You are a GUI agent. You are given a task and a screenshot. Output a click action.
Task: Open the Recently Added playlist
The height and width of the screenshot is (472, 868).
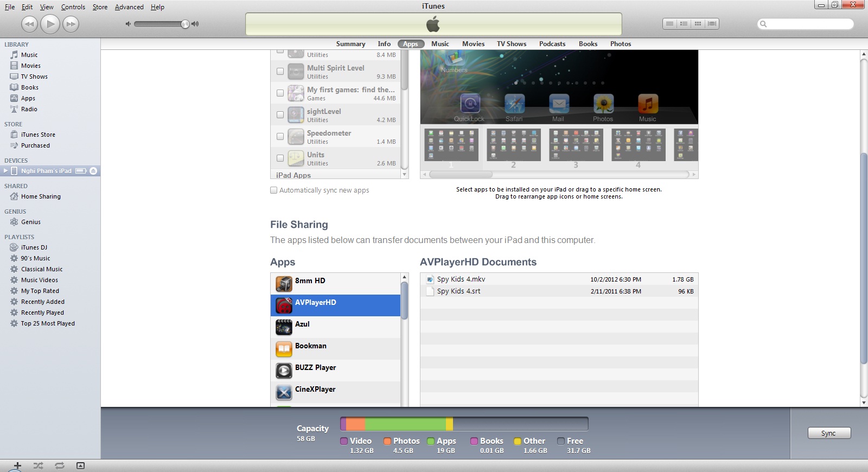[43, 302]
